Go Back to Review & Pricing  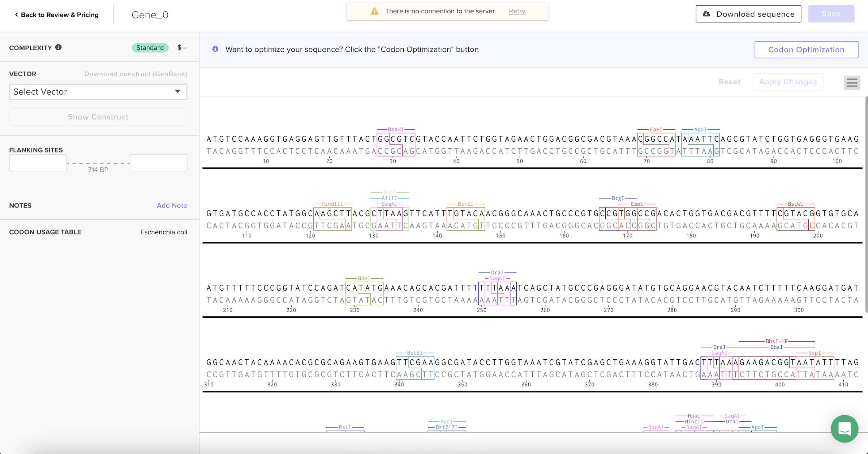click(x=60, y=14)
